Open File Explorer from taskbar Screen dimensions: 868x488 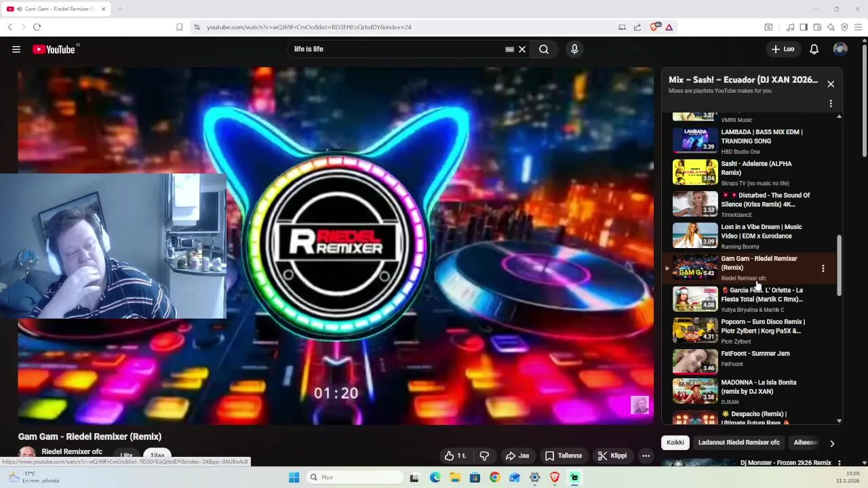pos(455,477)
